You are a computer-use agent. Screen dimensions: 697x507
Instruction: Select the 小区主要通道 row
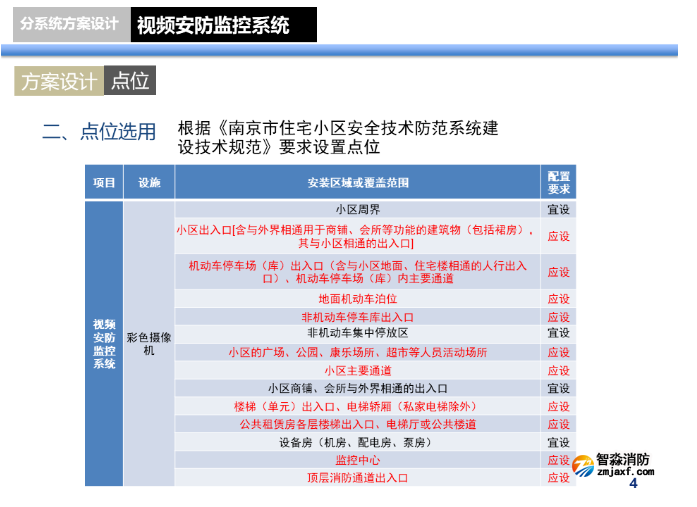coord(357,370)
